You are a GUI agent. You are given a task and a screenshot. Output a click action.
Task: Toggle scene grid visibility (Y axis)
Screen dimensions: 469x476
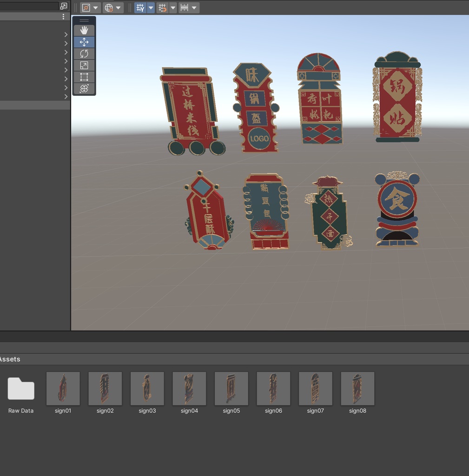140,7
